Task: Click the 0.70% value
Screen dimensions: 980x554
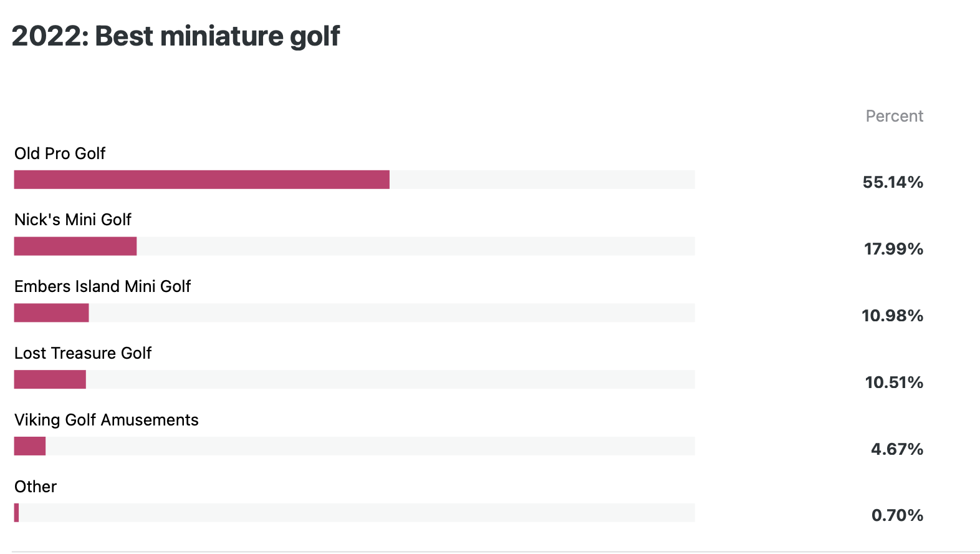Action: pos(897,515)
